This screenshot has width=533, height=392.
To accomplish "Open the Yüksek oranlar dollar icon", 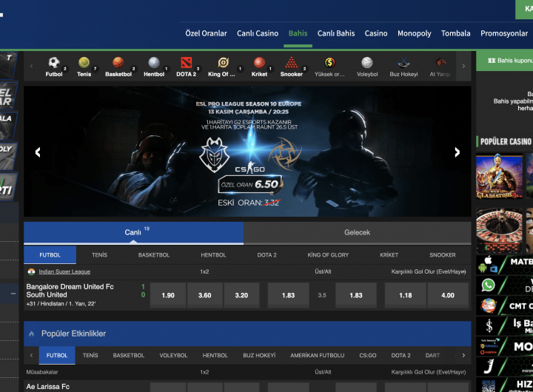I will 329,63.
